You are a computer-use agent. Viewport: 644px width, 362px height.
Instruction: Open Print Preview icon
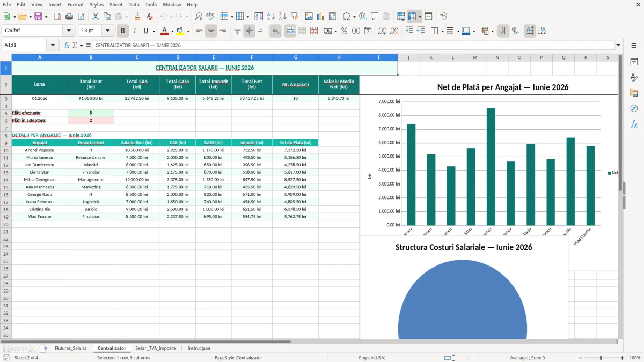(x=82, y=17)
